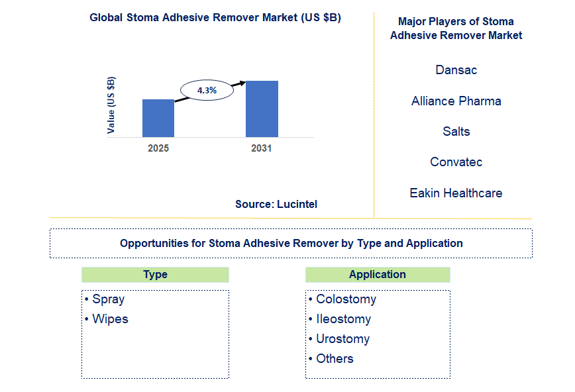Click the '2031' axis label
This screenshot has width=575, height=392.
[x=262, y=148]
